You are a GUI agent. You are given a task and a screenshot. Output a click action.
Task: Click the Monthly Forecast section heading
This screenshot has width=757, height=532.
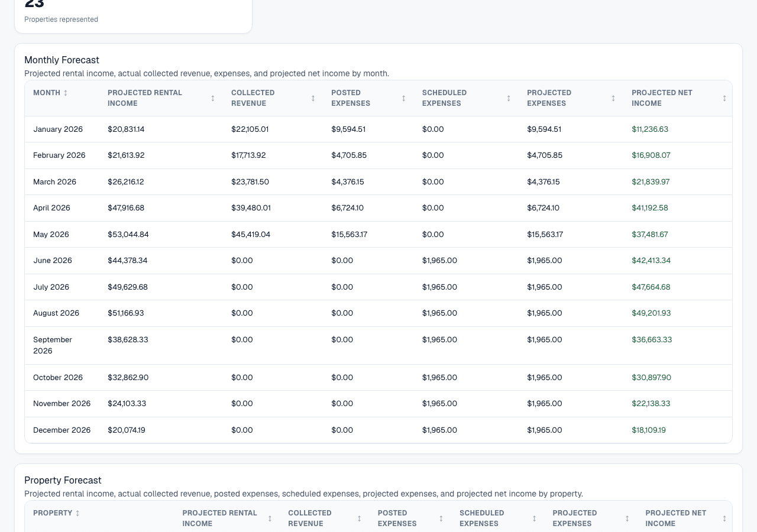pyautogui.click(x=62, y=60)
